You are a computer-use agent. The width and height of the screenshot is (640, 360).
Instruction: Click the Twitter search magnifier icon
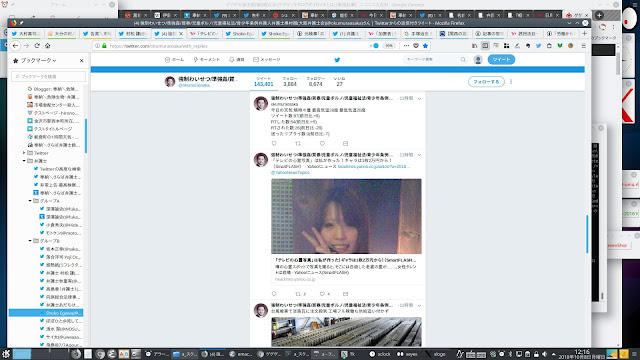[463, 60]
